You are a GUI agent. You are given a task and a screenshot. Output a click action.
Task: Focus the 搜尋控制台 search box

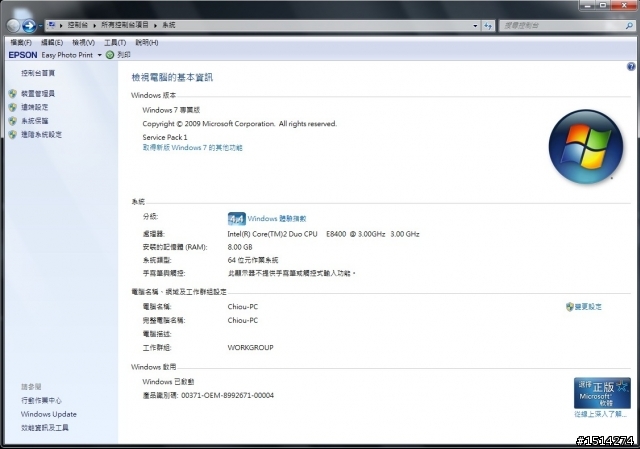click(562, 26)
